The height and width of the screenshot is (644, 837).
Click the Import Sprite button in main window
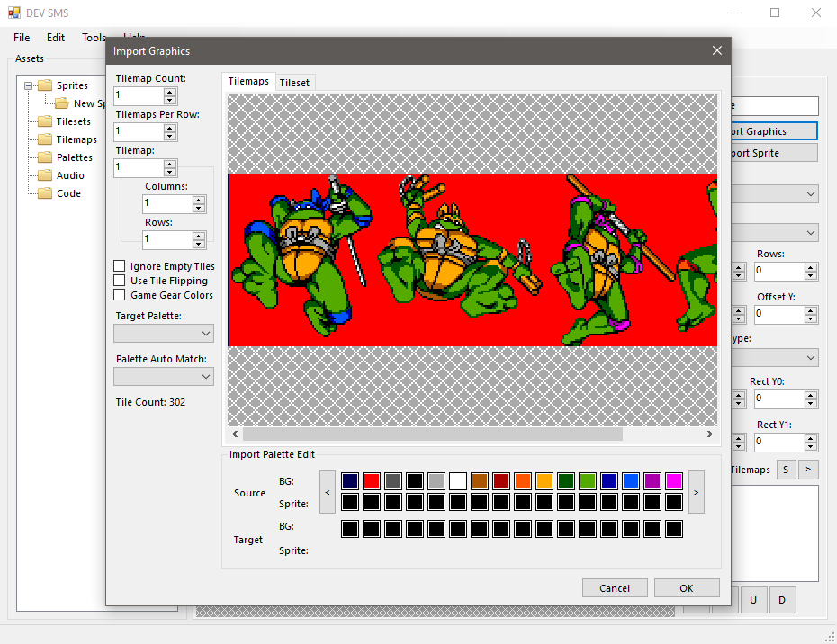(775, 153)
